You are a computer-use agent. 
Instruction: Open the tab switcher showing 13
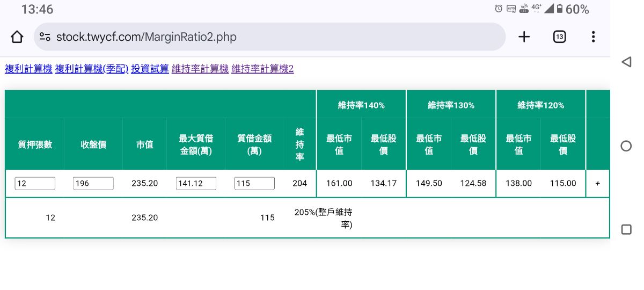tap(559, 37)
